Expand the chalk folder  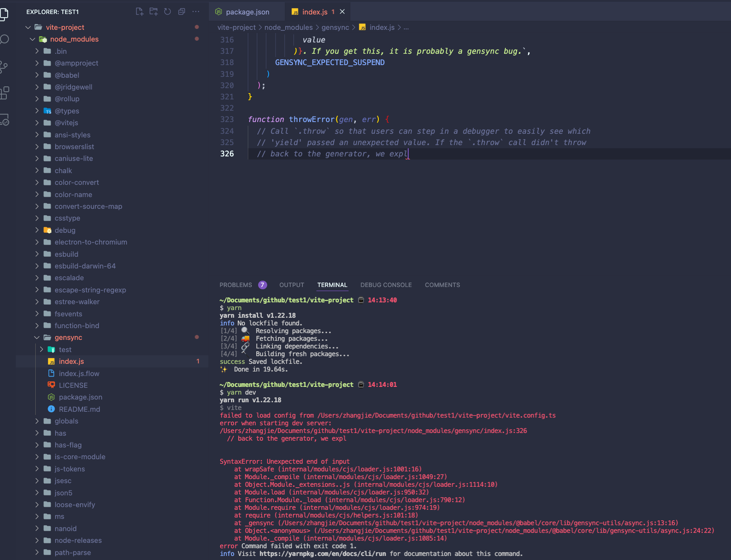click(37, 170)
